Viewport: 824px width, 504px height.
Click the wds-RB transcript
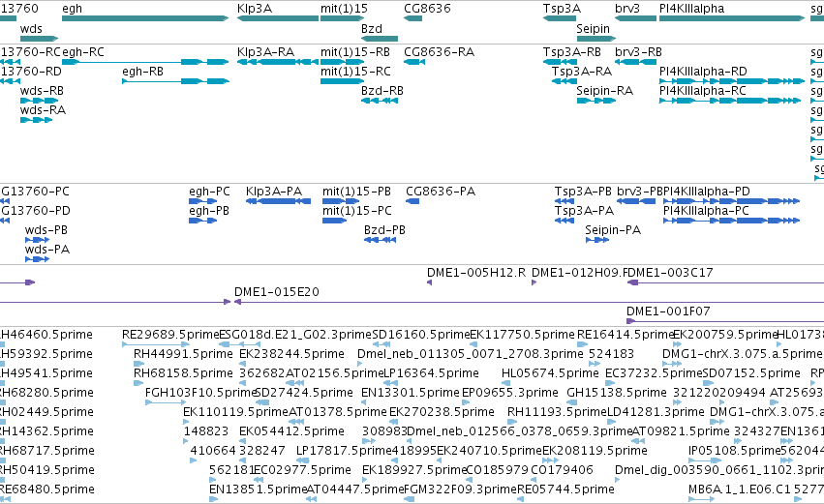[x=40, y=101]
